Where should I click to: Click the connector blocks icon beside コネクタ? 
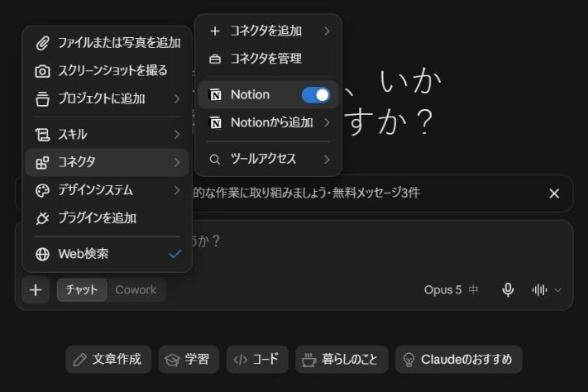42,162
